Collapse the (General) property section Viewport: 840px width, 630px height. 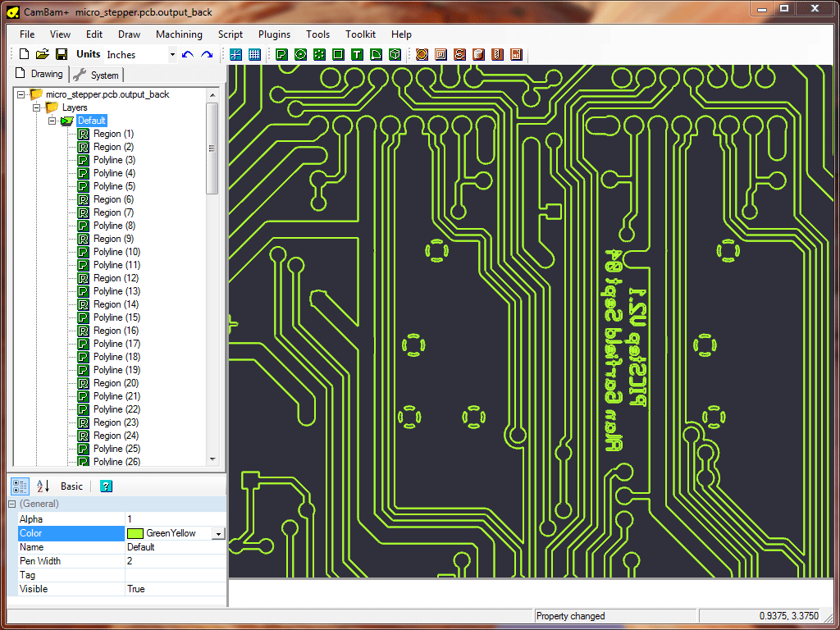[x=12, y=504]
